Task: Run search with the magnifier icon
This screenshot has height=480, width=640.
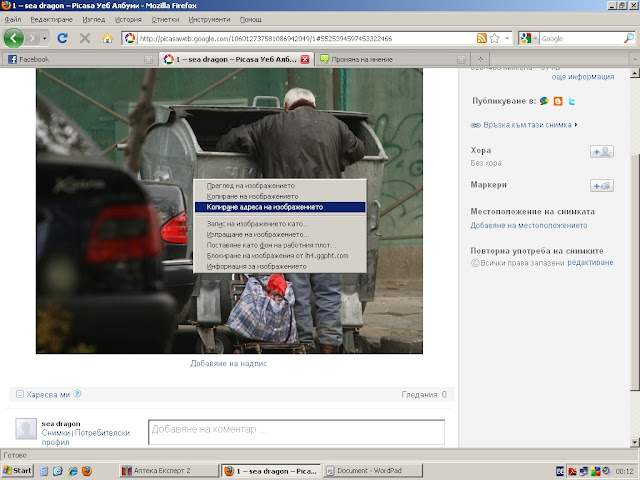Action: pos(629,38)
